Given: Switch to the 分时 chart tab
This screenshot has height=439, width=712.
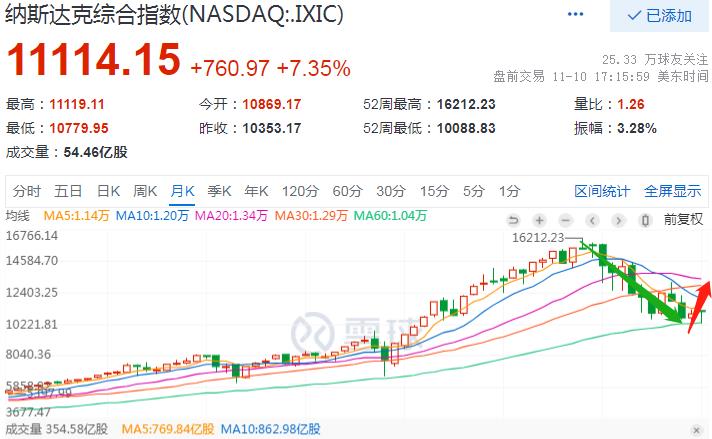Looking at the screenshot, I should (27, 191).
